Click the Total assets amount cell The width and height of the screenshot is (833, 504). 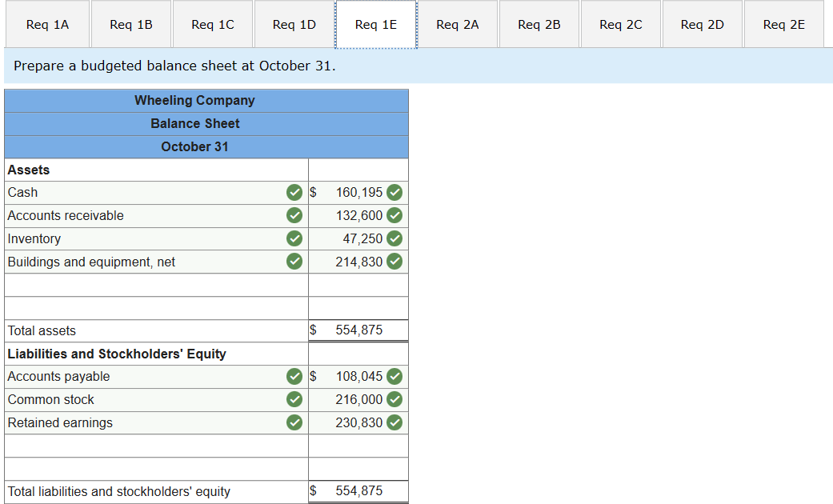tap(358, 330)
